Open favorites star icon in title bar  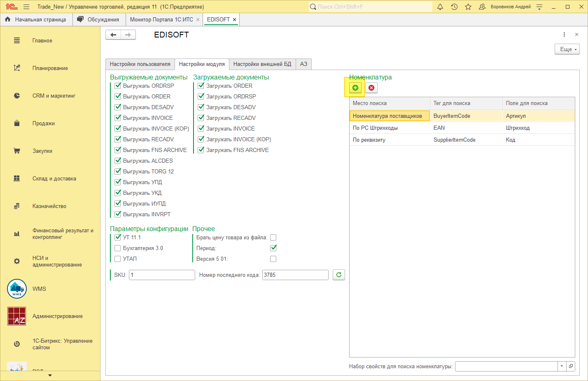click(x=468, y=7)
